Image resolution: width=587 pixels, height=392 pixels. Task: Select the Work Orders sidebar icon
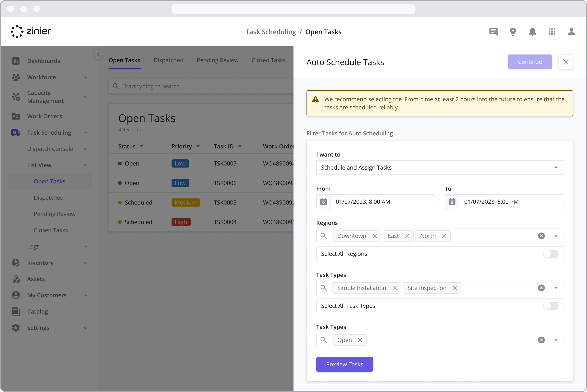pyautogui.click(x=16, y=116)
